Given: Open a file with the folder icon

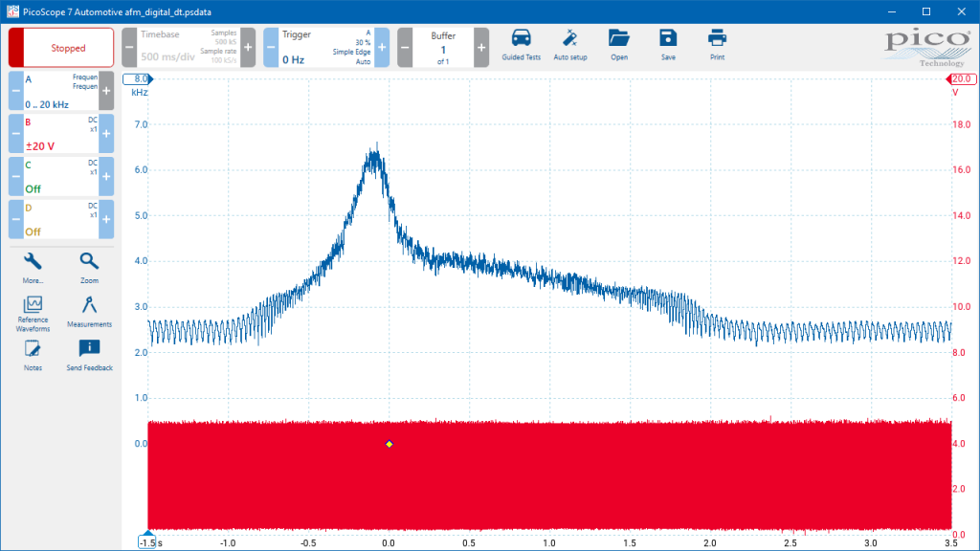Looking at the screenshot, I should (x=619, y=45).
